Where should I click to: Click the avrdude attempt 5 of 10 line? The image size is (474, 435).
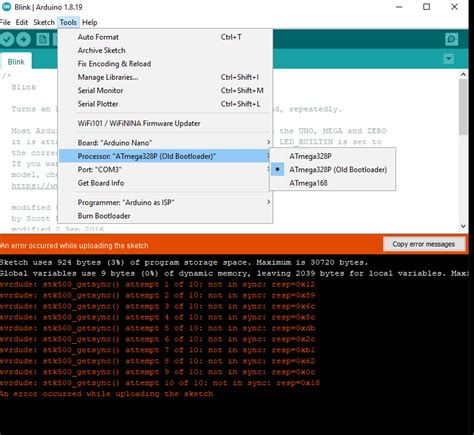[157, 328]
